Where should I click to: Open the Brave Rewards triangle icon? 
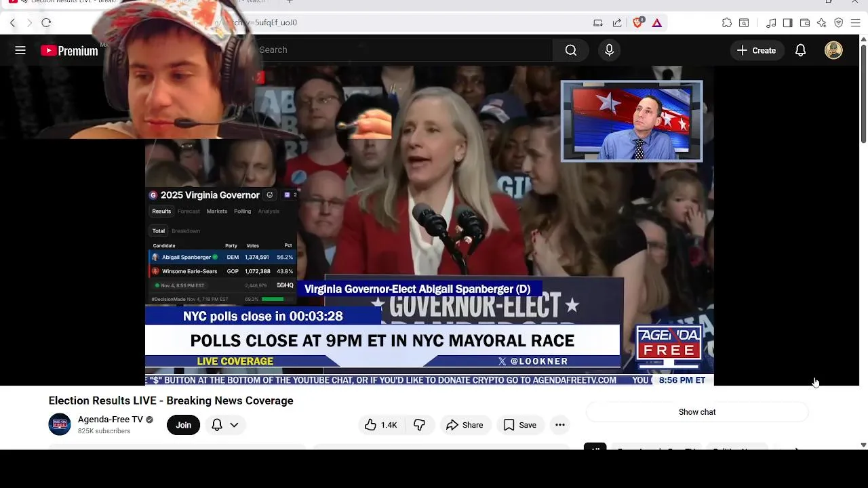(657, 23)
